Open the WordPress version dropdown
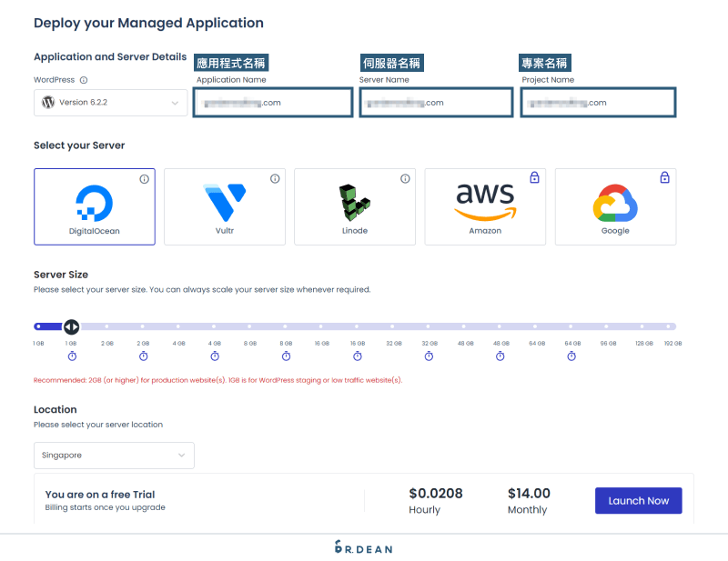 (x=110, y=103)
